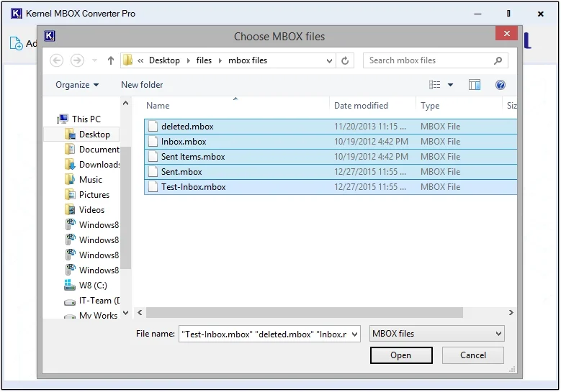Close the Choose MBOX files dialog
The height and width of the screenshot is (392, 561).
[506, 34]
